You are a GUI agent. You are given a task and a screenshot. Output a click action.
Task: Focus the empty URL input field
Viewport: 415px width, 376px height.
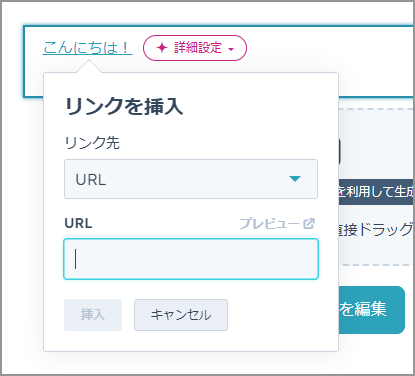click(x=191, y=259)
